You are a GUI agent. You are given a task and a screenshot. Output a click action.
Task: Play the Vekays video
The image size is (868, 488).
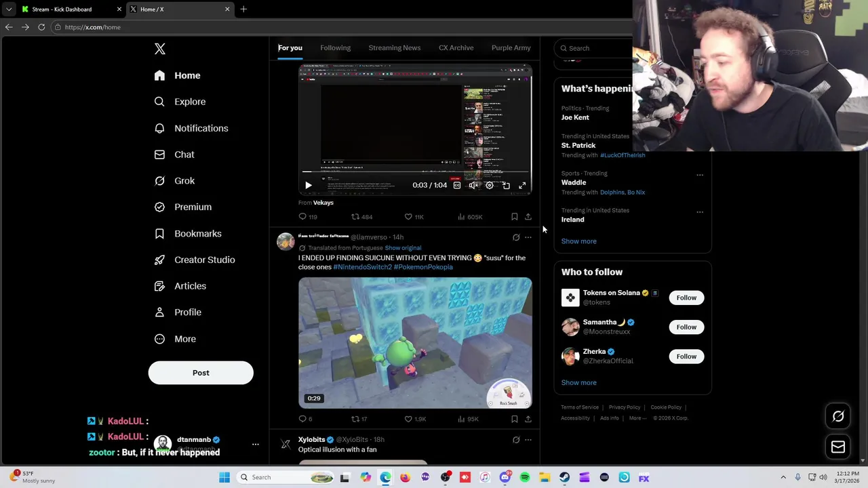click(x=308, y=185)
